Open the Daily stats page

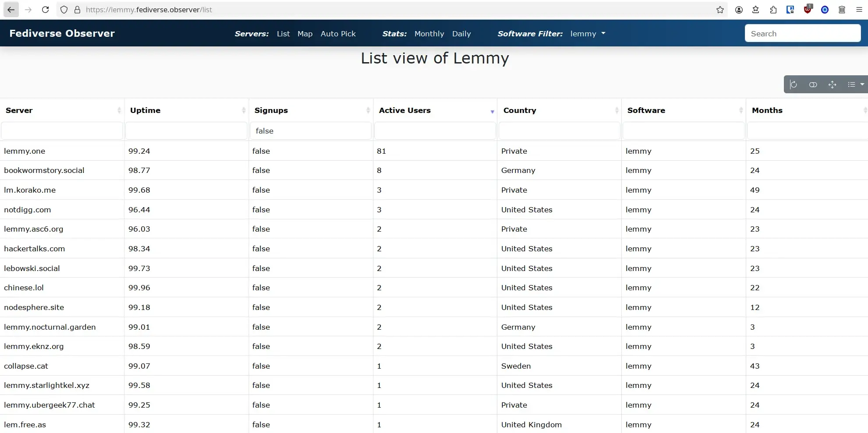point(461,34)
